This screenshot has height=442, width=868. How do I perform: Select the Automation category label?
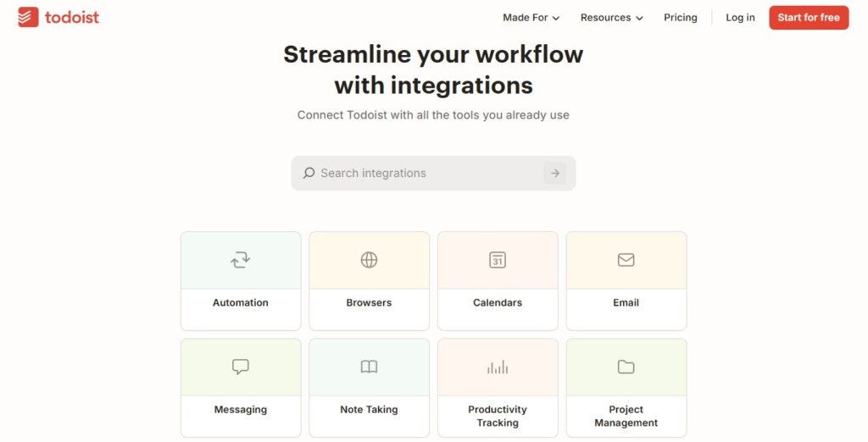tap(241, 303)
